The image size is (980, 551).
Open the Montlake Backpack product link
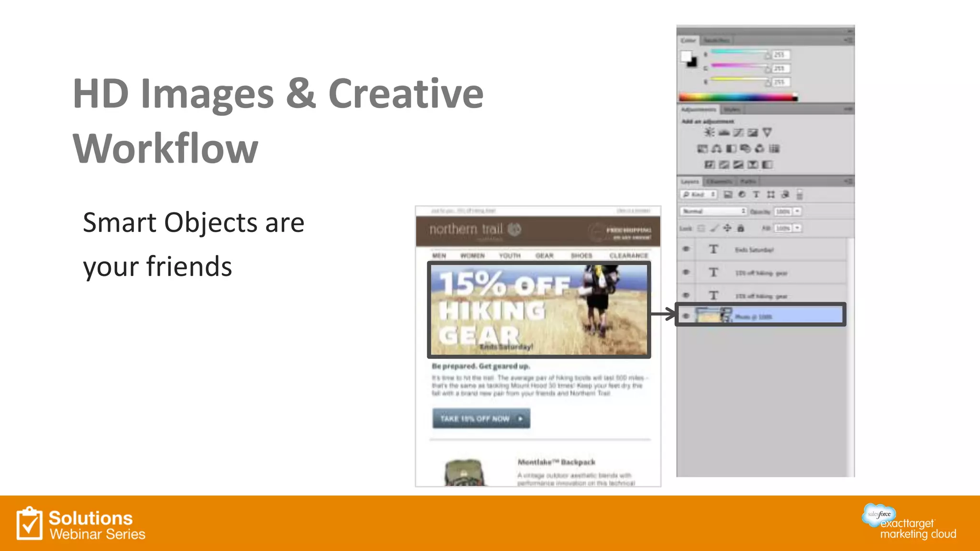(x=557, y=462)
